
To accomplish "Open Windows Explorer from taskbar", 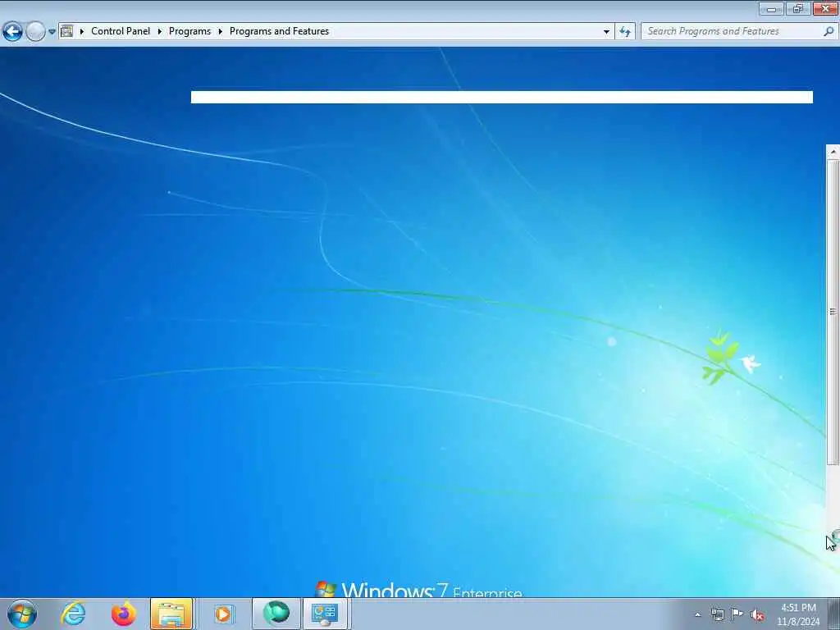I will pos(171,614).
